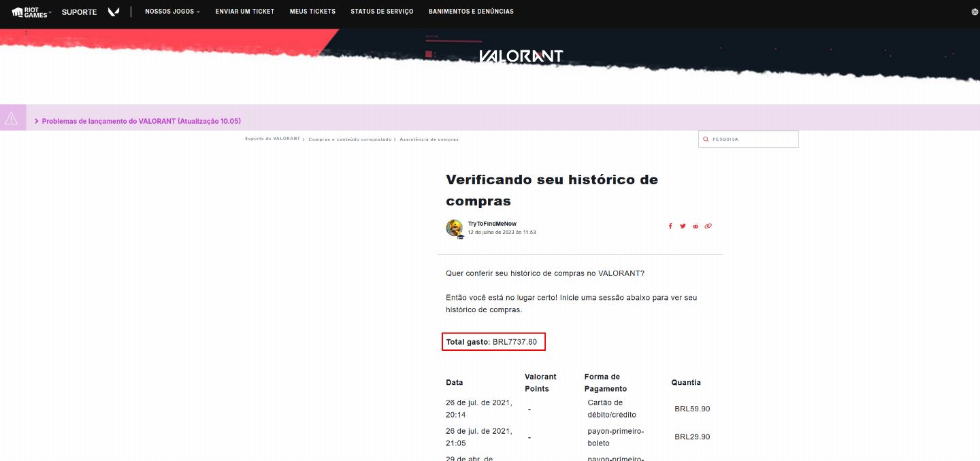Click the warning triangle alert icon

point(11,118)
